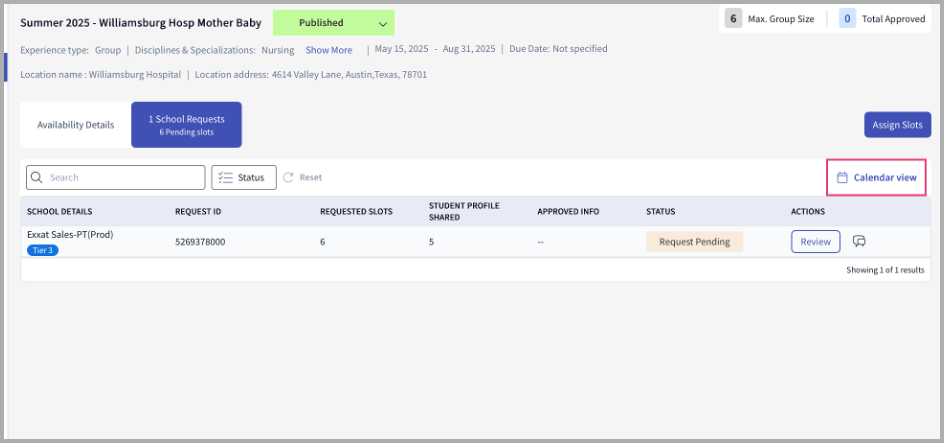Switch to Availability Details tab

75,125
